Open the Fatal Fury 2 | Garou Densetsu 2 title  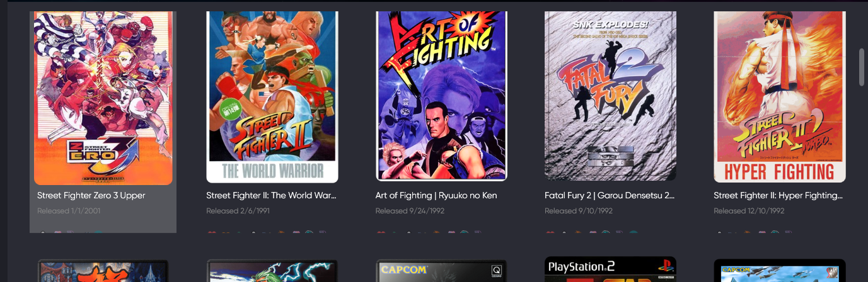610,196
